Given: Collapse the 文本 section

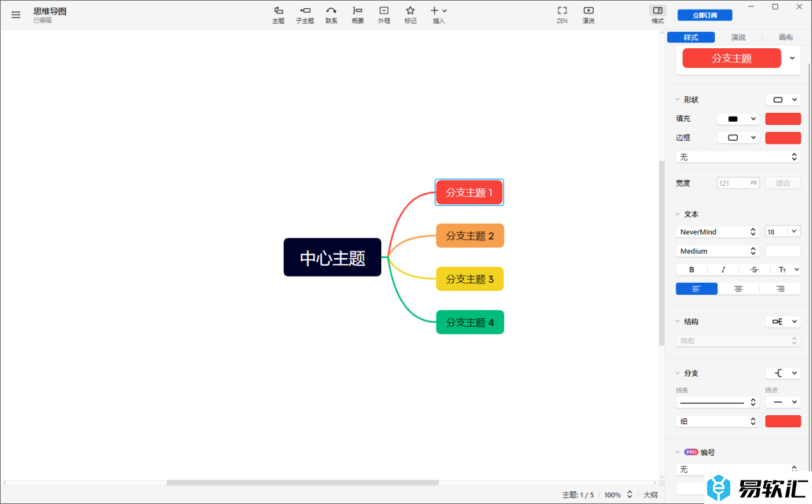Looking at the screenshot, I should 677,214.
